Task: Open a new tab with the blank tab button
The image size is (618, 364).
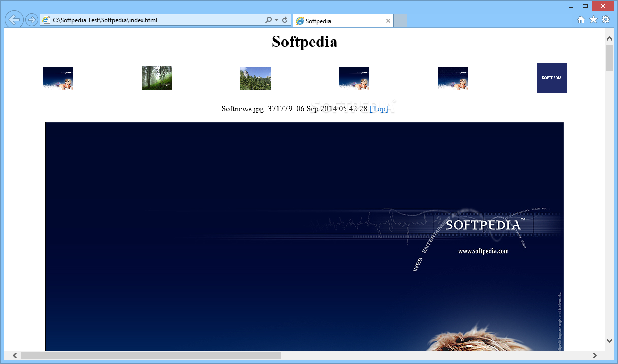Action: (400, 21)
